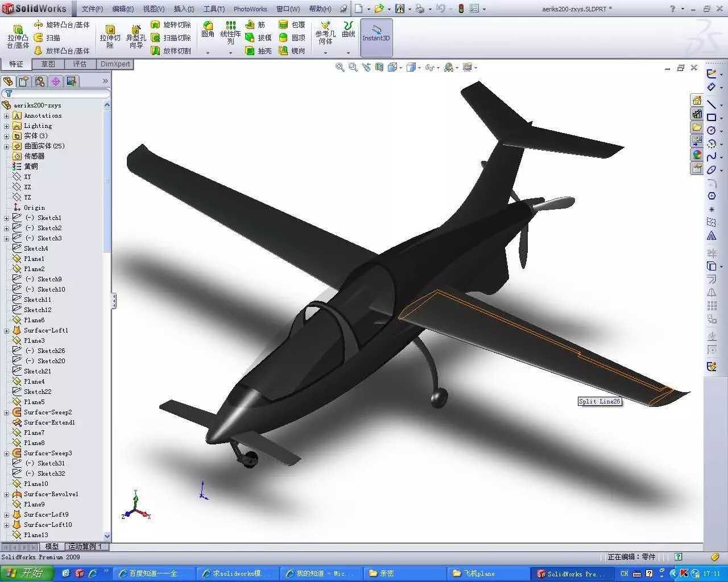The width and height of the screenshot is (728, 582).
Task: Click the 拉伸凸台/基体 extrude boss tool
Action: pyautogui.click(x=18, y=36)
